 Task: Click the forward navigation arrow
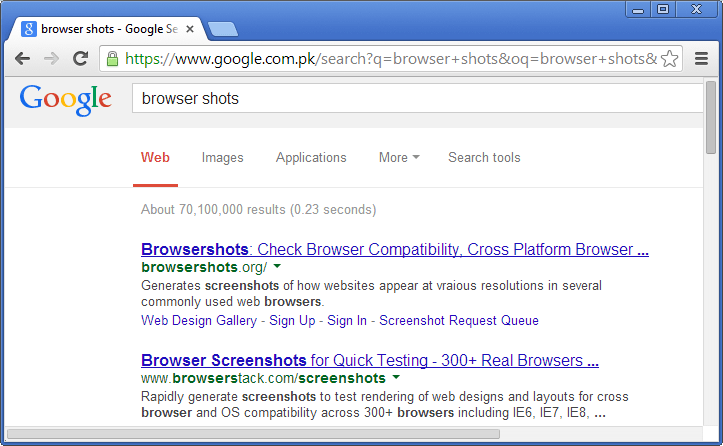click(51, 59)
